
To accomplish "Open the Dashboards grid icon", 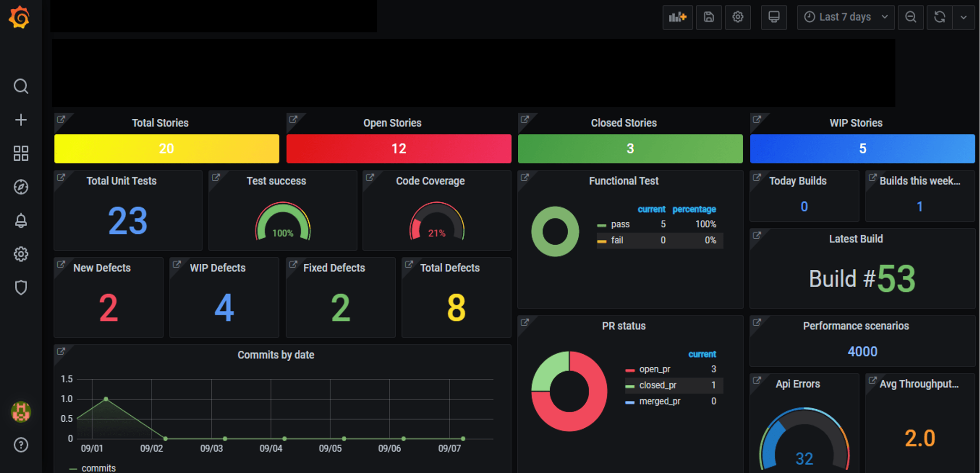I will pos(21,153).
